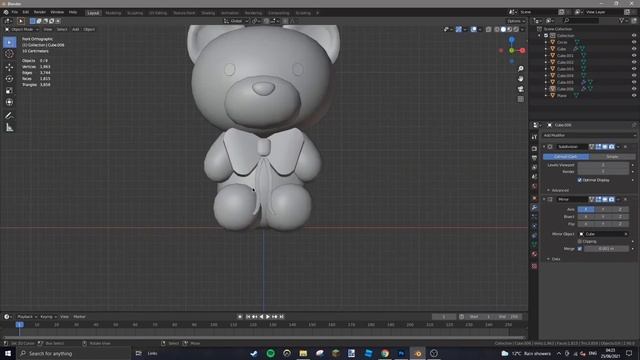Select the Cursor tool

pos(9,53)
